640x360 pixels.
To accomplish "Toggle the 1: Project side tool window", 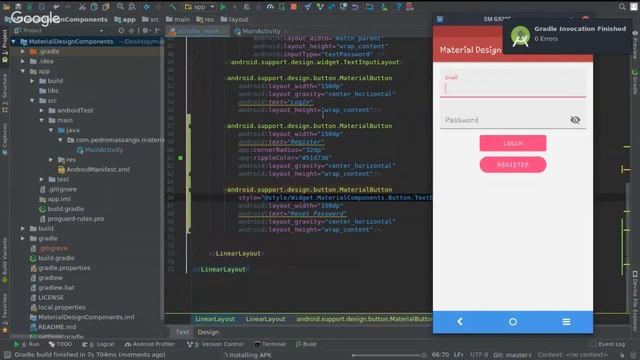I will [x=4, y=46].
